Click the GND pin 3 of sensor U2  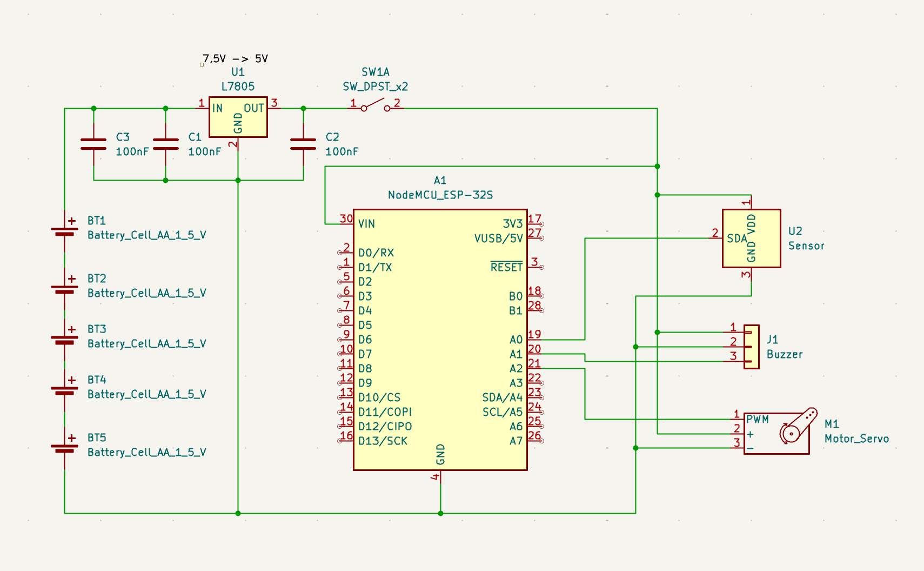pyautogui.click(x=751, y=275)
